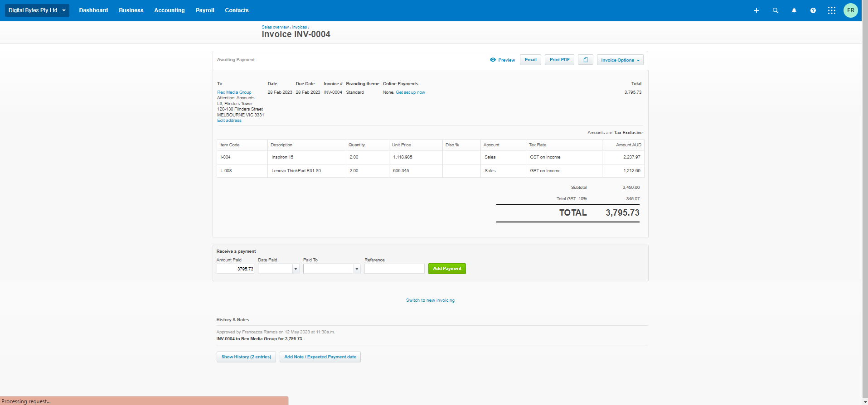Open the search icon in header
This screenshot has height=405, width=868.
click(776, 10)
